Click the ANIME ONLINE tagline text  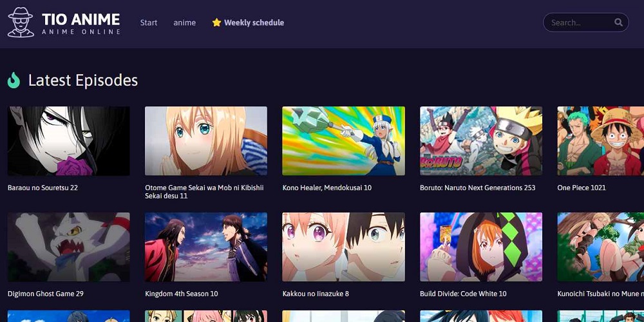pos(81,32)
